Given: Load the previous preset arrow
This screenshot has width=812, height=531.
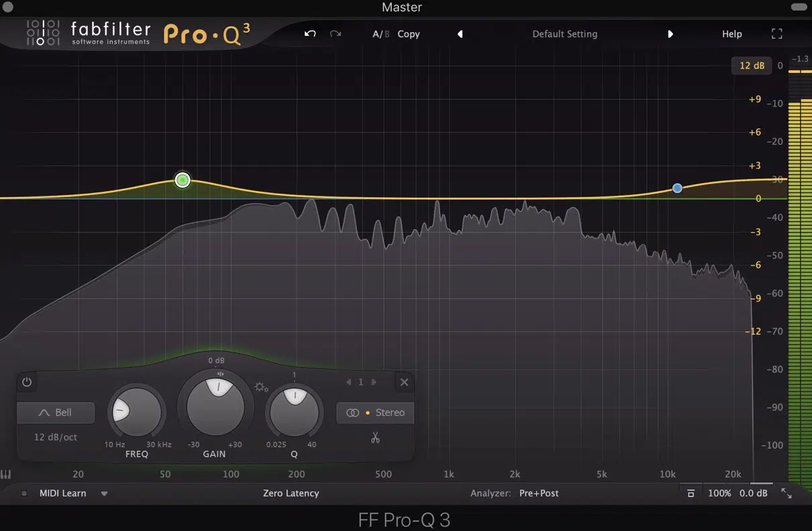Looking at the screenshot, I should (x=460, y=34).
